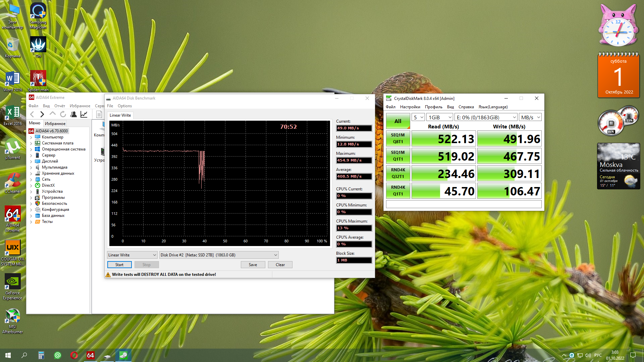
Task: Open the 1GiB test size dropdown
Action: [x=440, y=118]
